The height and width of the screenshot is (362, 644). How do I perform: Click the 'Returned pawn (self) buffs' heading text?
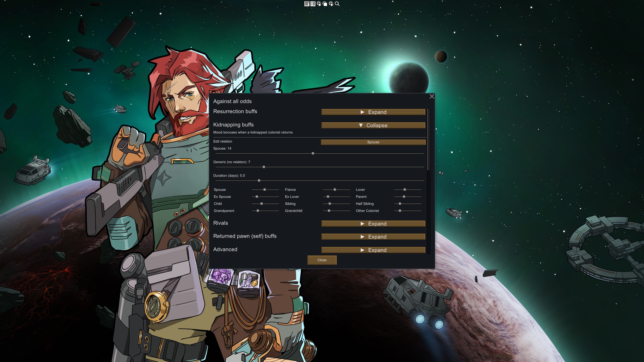pos(245,236)
